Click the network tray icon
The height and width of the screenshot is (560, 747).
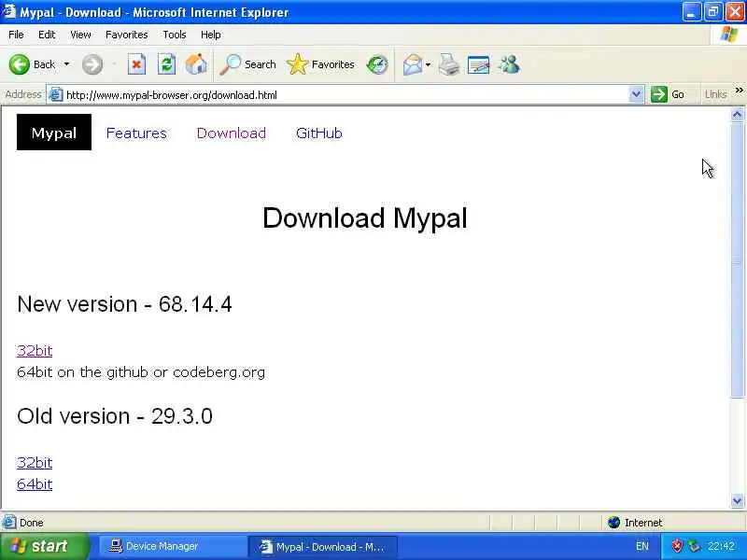tap(694, 546)
